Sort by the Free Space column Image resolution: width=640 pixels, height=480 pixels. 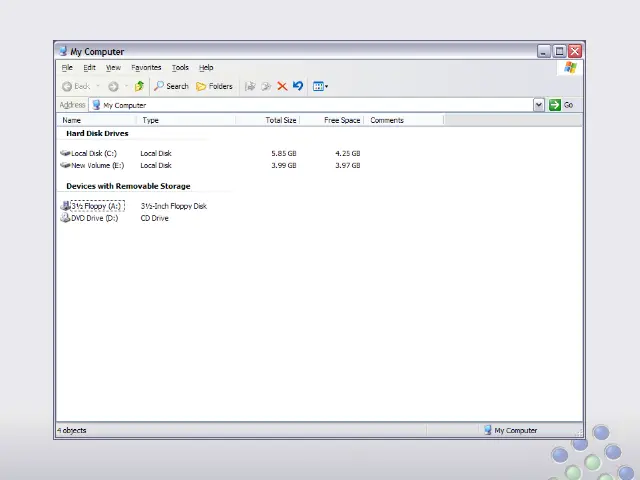(331, 120)
